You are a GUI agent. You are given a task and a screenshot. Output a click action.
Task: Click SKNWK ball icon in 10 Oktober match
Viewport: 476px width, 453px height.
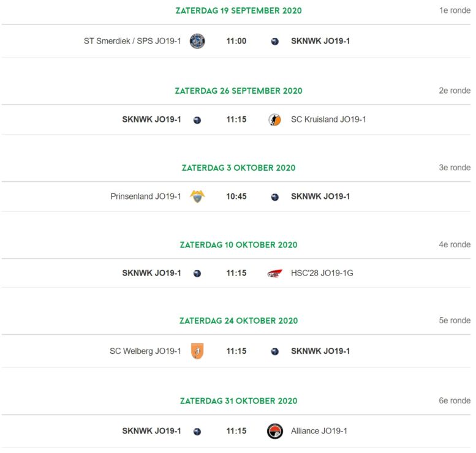(x=197, y=274)
